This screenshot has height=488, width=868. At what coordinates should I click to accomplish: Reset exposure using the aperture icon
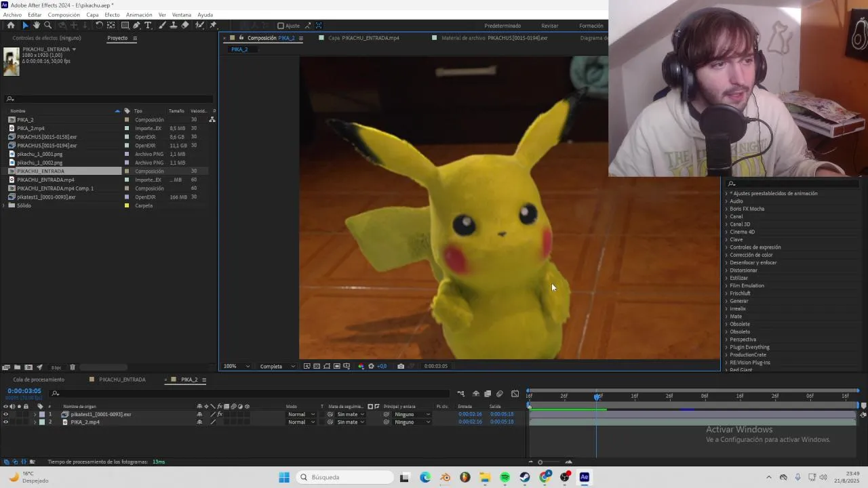[x=371, y=366]
